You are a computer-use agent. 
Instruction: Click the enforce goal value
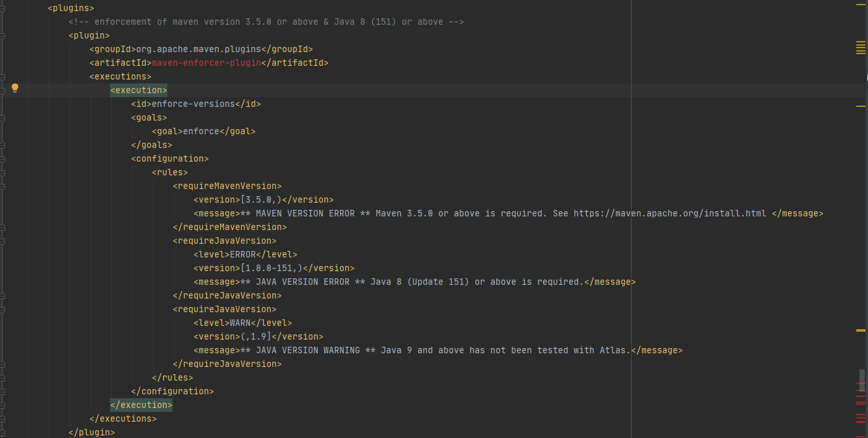click(201, 131)
